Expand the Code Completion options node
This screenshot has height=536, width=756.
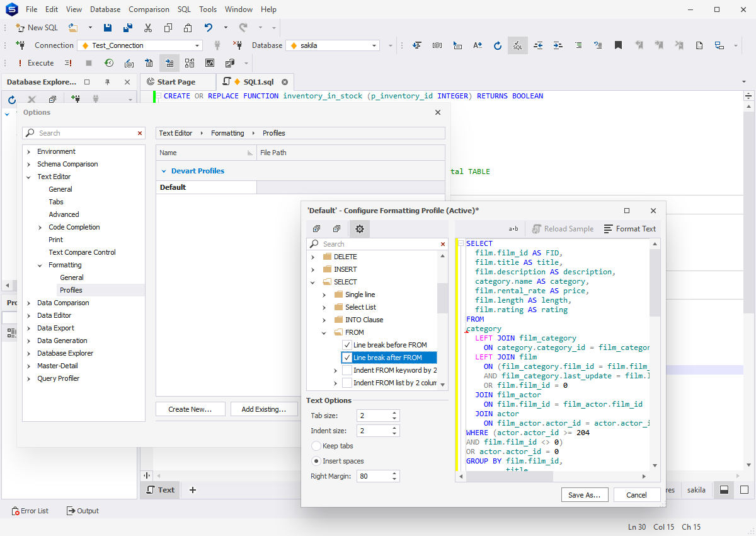pyautogui.click(x=40, y=227)
